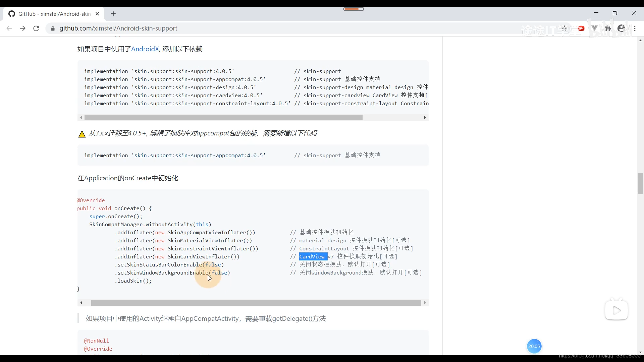Click the yellow warning triangle icon
Image resolution: width=644 pixels, height=362 pixels.
82,134
